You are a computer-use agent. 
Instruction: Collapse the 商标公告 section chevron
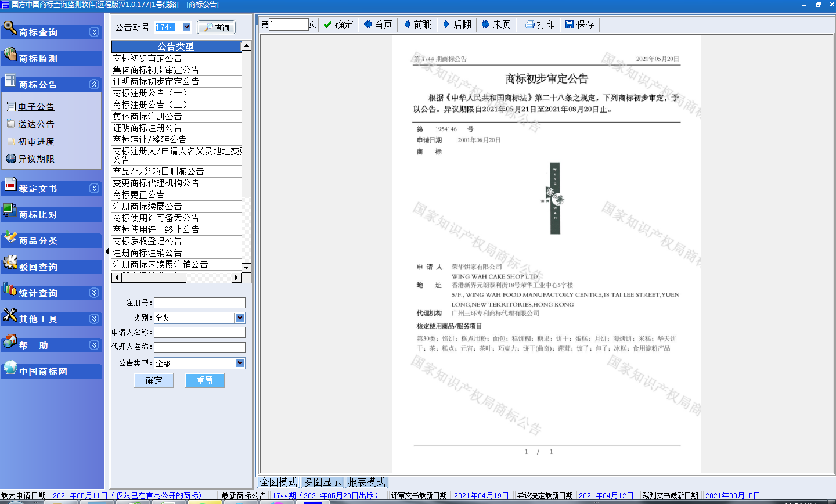pos(94,85)
